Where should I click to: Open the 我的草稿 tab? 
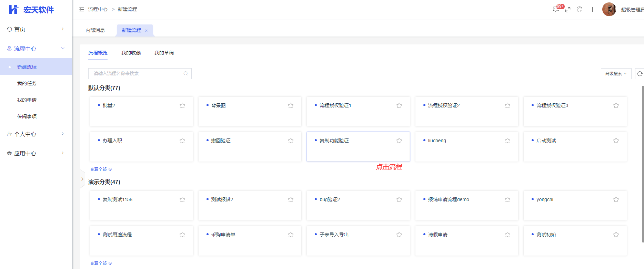click(164, 53)
